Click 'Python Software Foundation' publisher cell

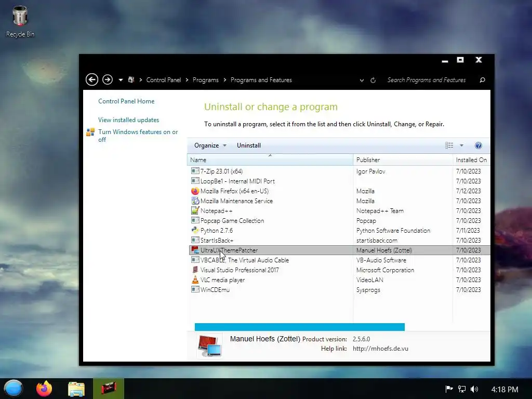(393, 230)
